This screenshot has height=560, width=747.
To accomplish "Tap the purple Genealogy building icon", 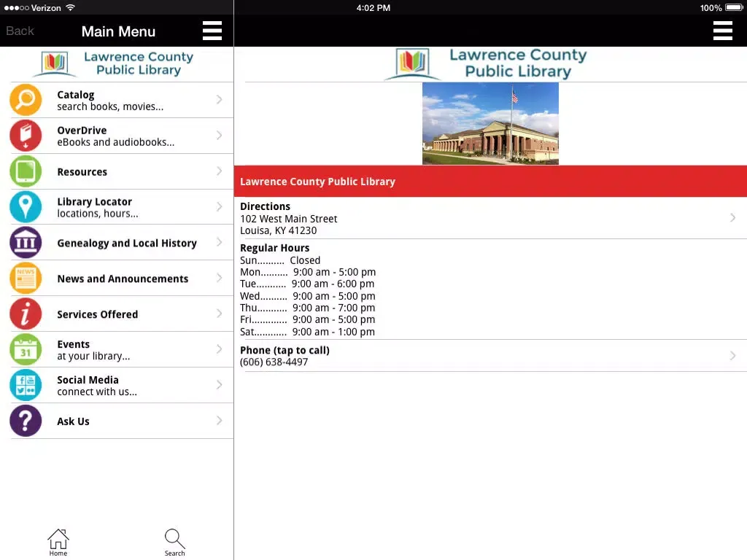I will tap(26, 243).
